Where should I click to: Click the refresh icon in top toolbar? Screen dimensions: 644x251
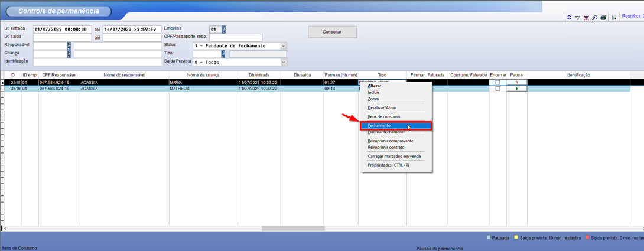569,18
